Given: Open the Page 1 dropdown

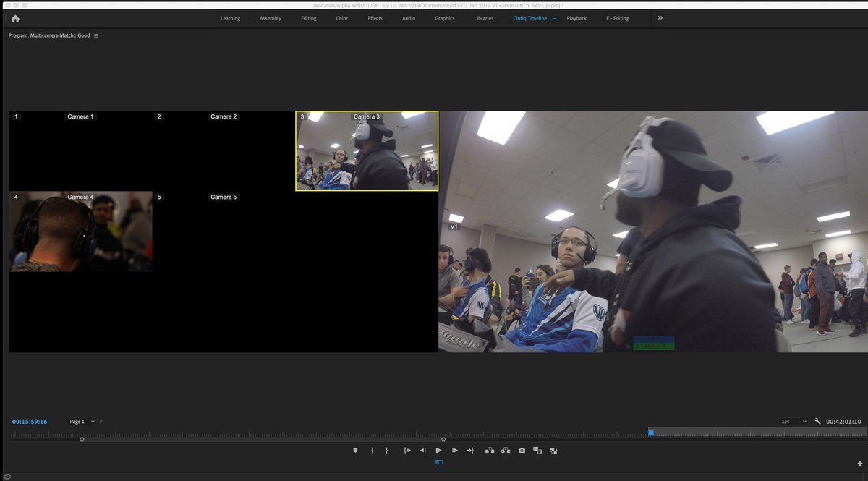Looking at the screenshot, I should coord(82,420).
